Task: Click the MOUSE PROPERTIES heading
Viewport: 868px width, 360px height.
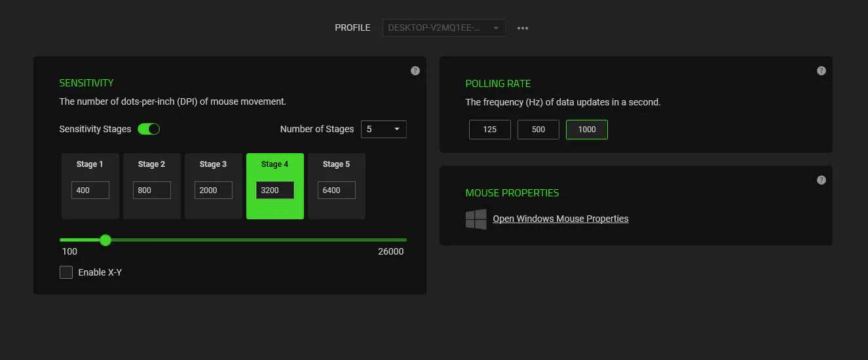Action: [x=512, y=193]
